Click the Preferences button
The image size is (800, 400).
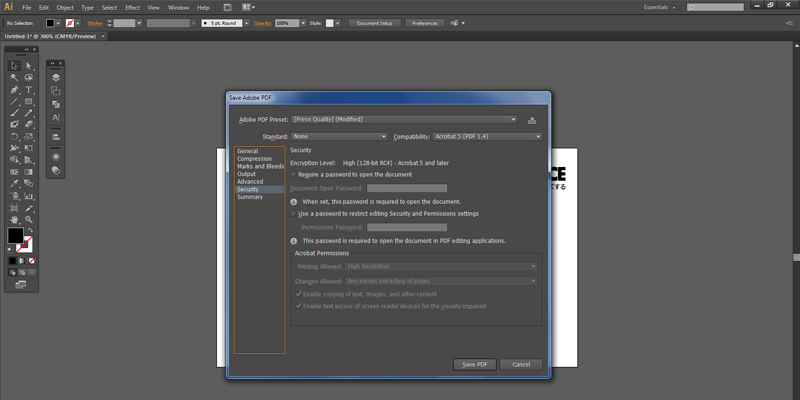[424, 23]
